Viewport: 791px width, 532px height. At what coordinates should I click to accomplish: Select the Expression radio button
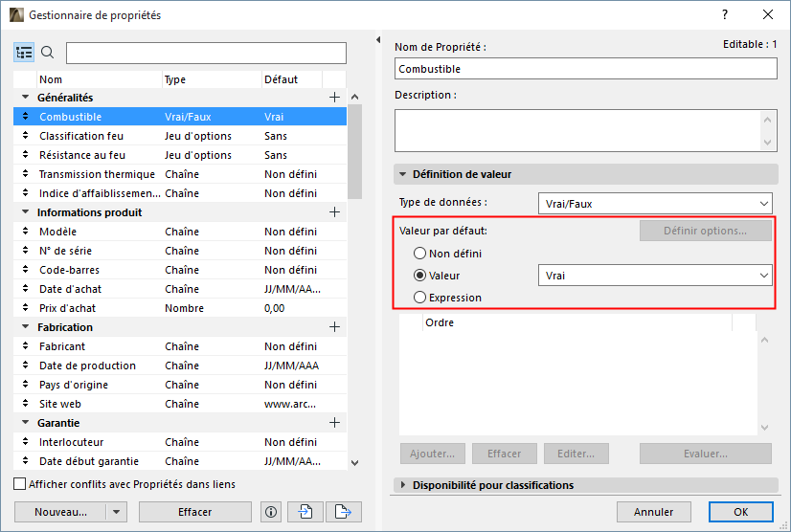tap(419, 298)
